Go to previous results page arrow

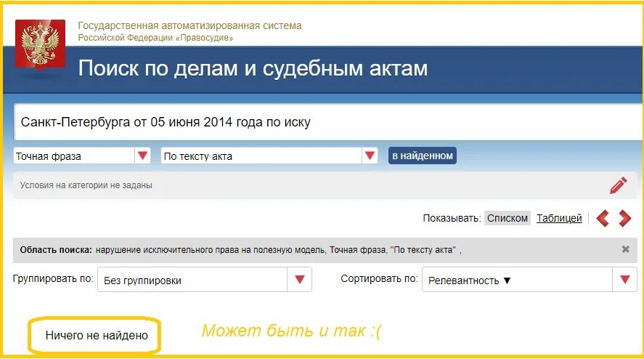pyautogui.click(x=603, y=218)
